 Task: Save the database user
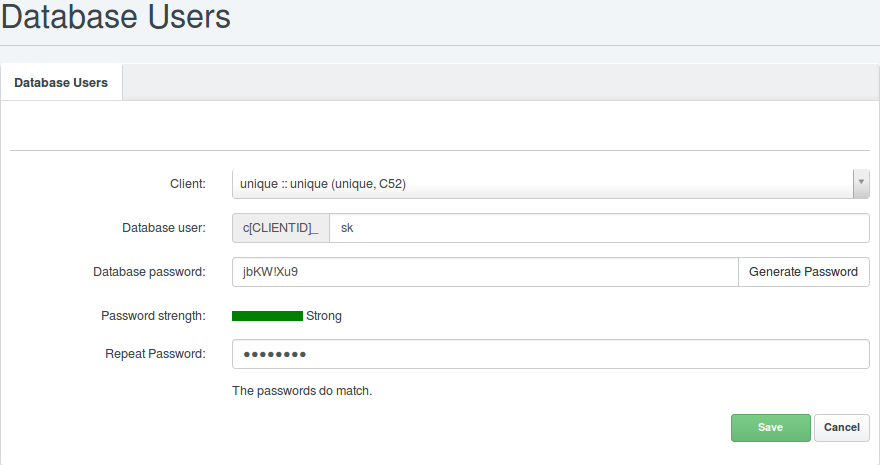771,427
